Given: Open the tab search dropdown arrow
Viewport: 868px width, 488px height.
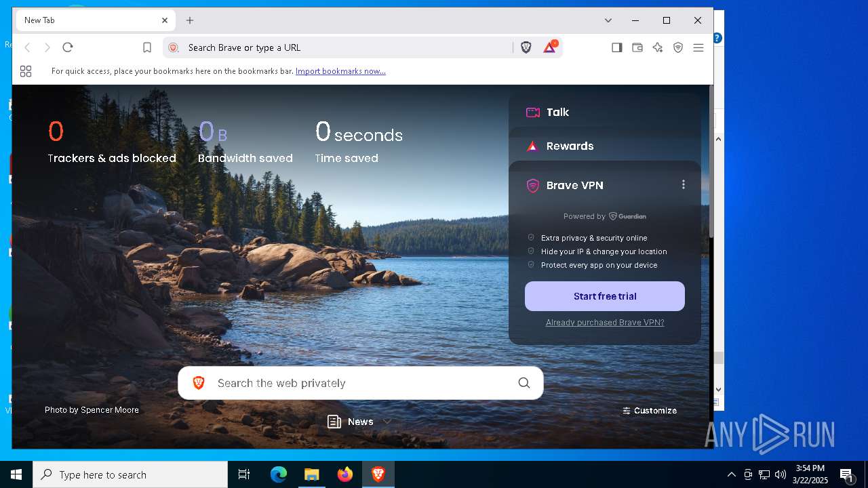Looking at the screenshot, I should coord(608,20).
